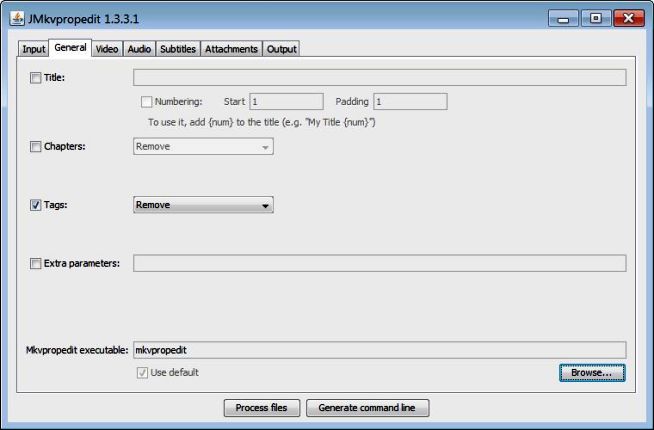Screen dimensions: 654x430
Task: Switch to the Input tab
Action: [x=33, y=49]
